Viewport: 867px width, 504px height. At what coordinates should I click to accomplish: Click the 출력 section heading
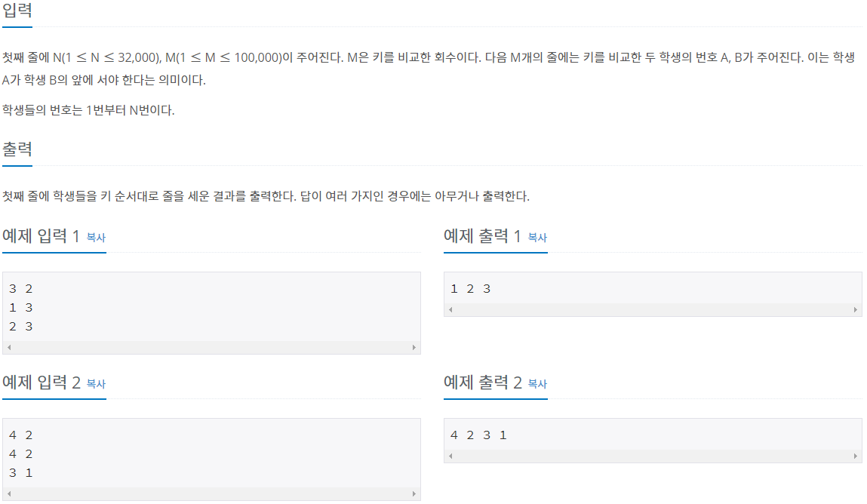click(x=17, y=149)
